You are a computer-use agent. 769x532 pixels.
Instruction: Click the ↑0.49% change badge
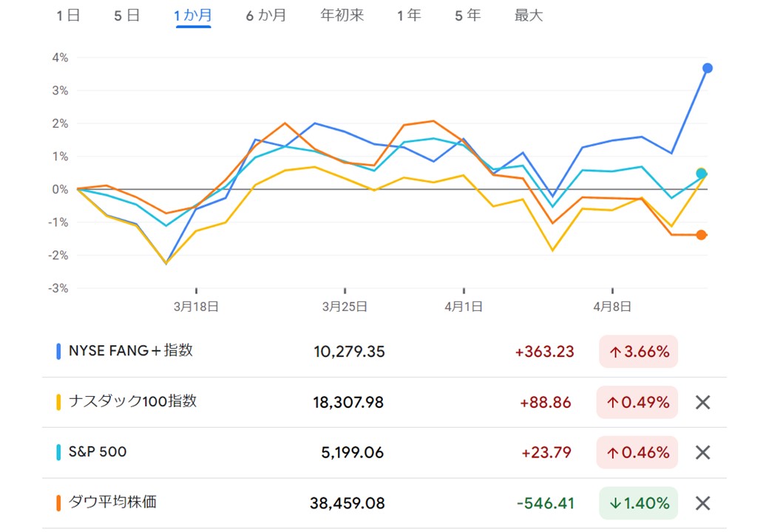coord(637,403)
